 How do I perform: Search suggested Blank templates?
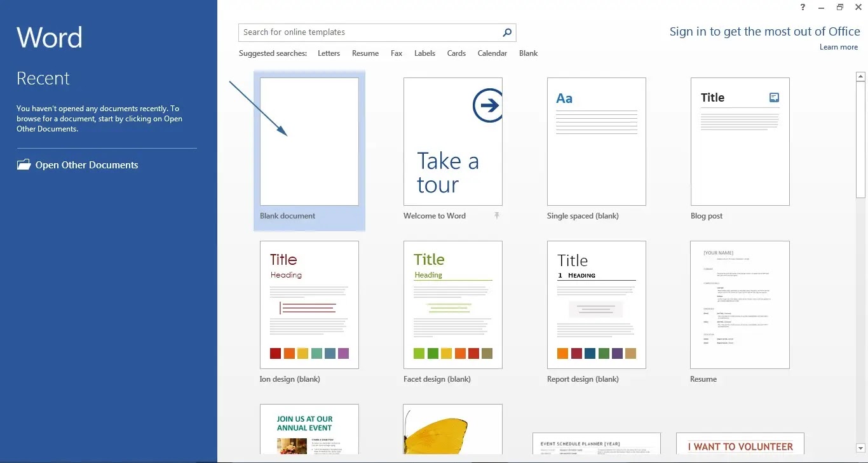528,53
